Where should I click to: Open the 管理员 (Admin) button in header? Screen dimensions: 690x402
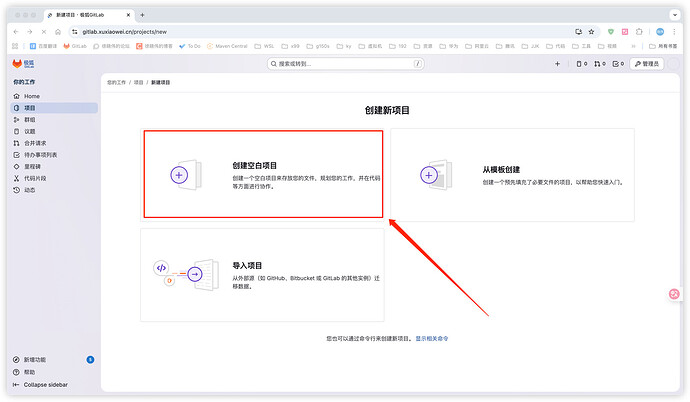(646, 64)
